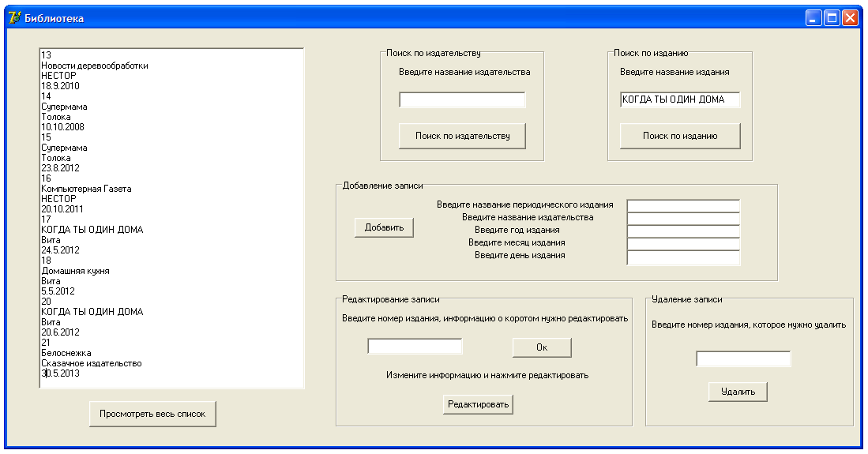Click the date "20.10.2011" line
The image size is (868, 454).
62,209
